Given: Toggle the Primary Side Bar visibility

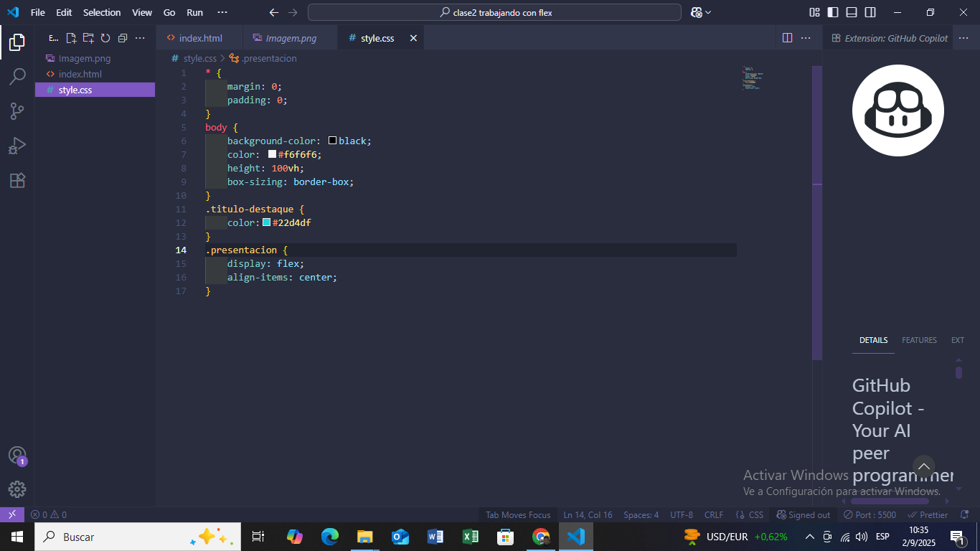Looking at the screenshot, I should pos(833,12).
